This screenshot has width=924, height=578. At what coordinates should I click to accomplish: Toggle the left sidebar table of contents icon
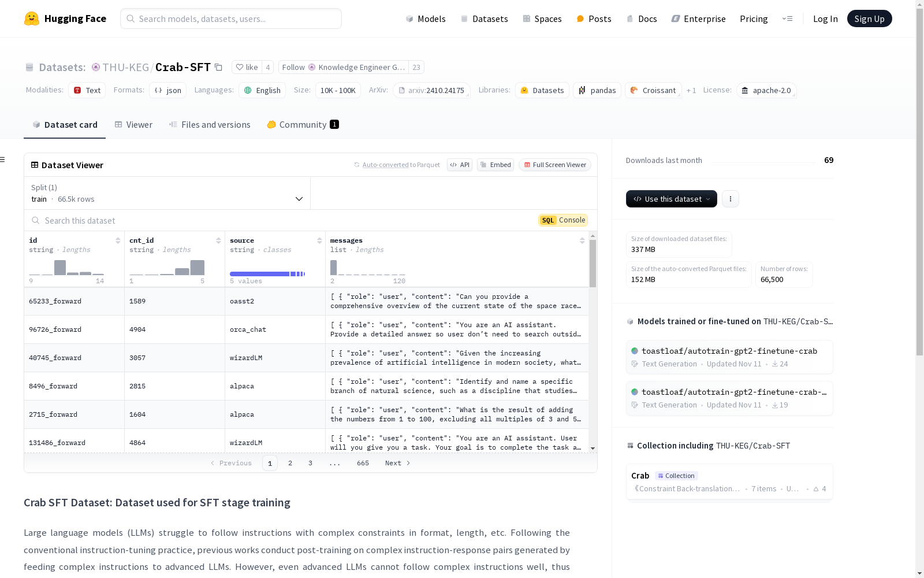pos(3,160)
